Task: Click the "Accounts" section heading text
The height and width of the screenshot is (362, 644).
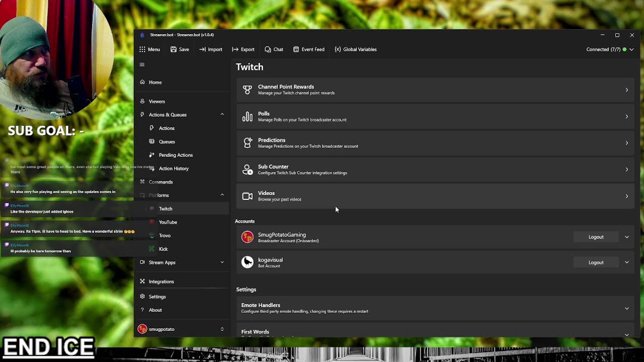Action: tap(245, 221)
